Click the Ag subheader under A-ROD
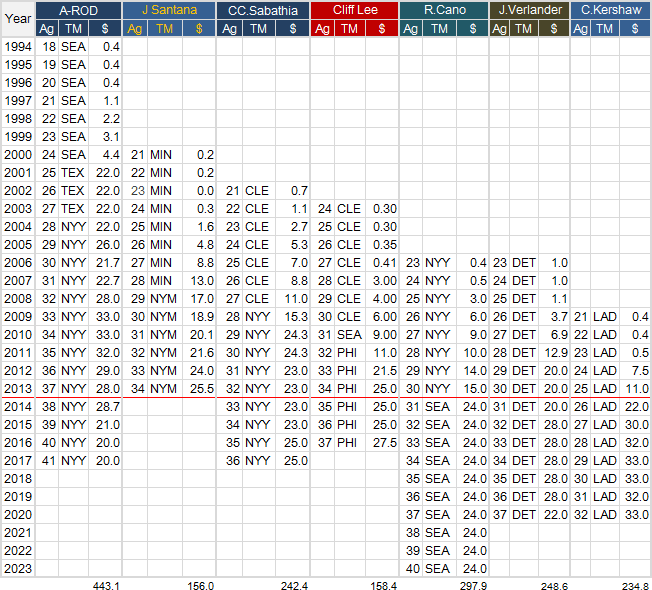Viewport: 652px width, 590px height. 47,29
